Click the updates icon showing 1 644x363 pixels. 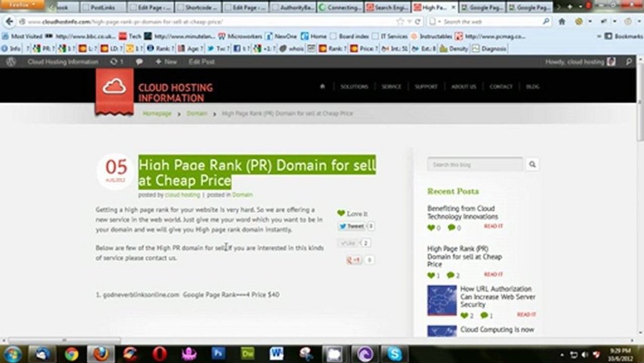(x=117, y=62)
